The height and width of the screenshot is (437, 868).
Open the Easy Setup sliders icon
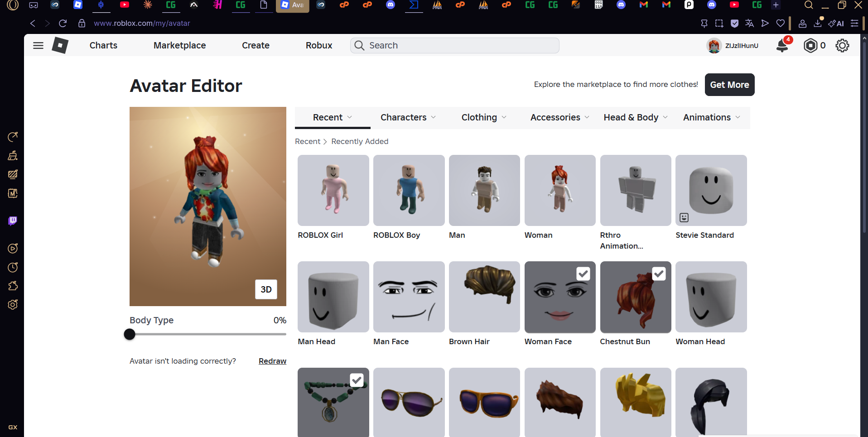[x=854, y=24]
